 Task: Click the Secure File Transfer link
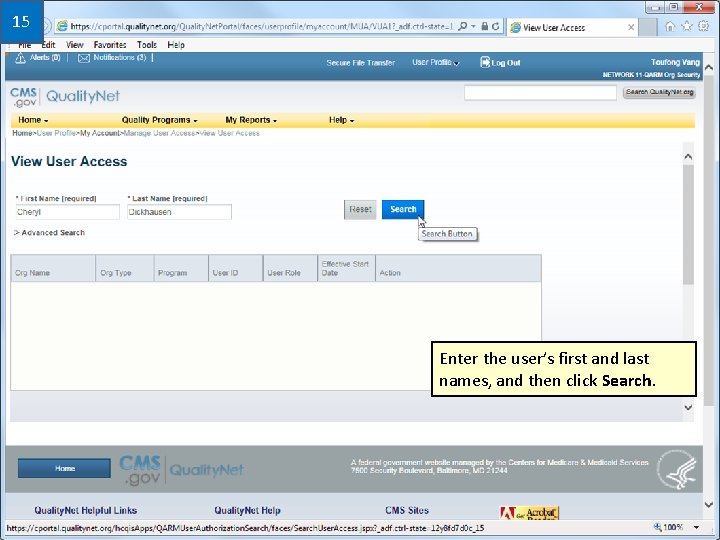pos(360,62)
